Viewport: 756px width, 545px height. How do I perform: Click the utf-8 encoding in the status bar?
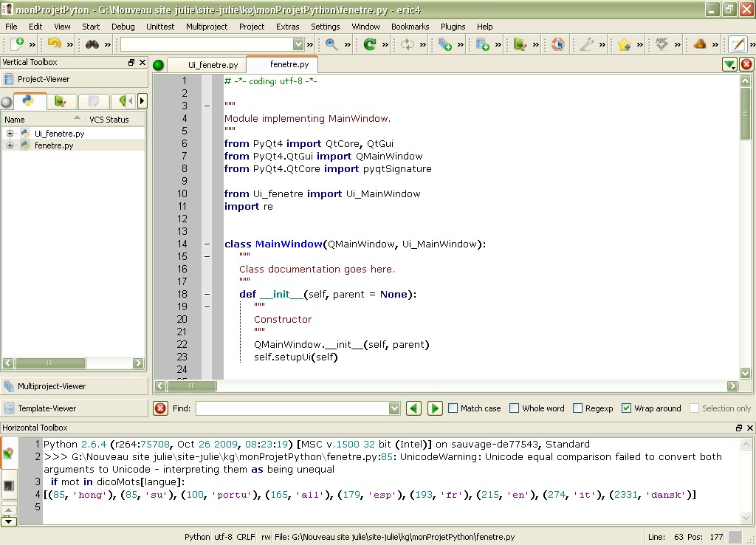click(223, 537)
